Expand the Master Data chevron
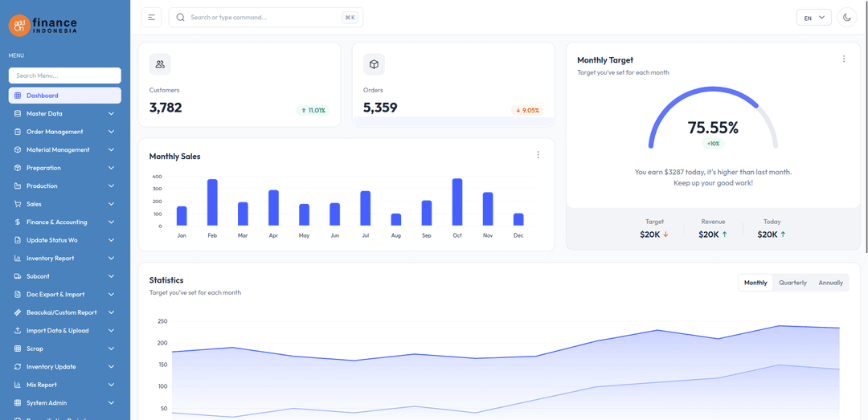868x420 pixels. click(111, 113)
